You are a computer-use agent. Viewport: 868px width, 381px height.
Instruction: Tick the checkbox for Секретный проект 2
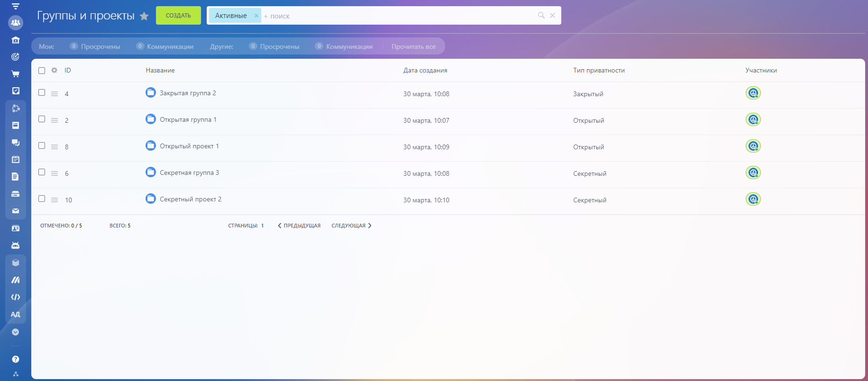click(x=42, y=199)
